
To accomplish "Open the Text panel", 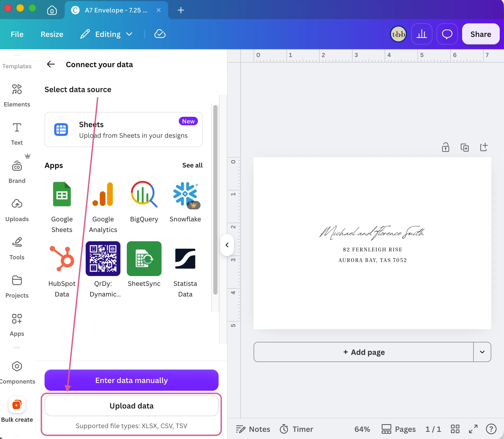I will pyautogui.click(x=17, y=134).
